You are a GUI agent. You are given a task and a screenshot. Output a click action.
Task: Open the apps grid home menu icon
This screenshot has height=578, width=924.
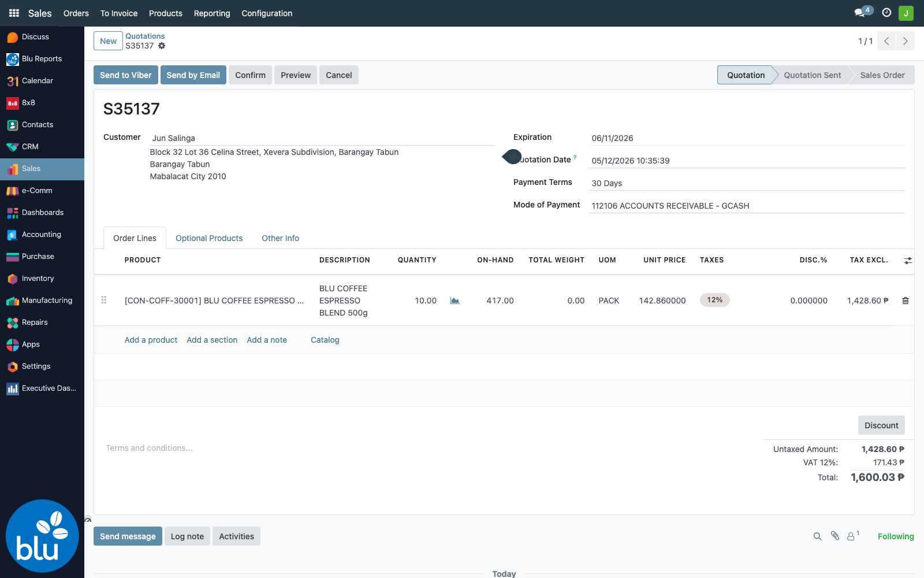click(14, 13)
